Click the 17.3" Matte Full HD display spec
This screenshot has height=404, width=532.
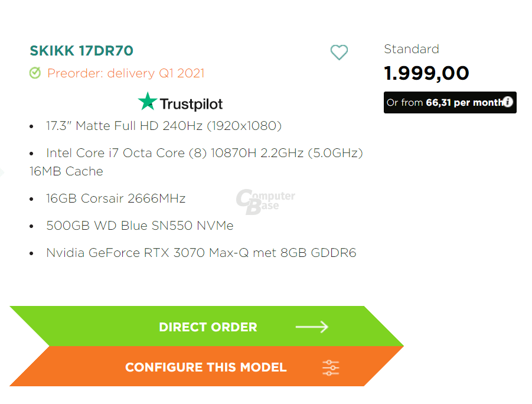coord(164,126)
